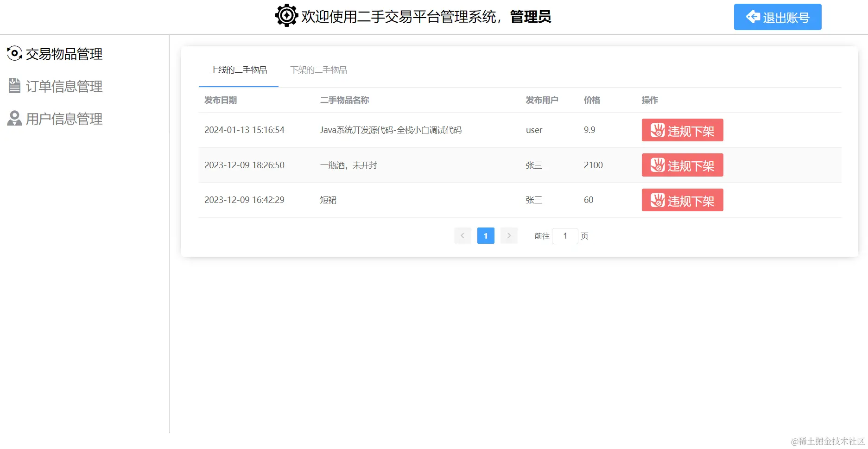Click the gear logo icon in the header
868x449 pixels.
click(x=287, y=16)
